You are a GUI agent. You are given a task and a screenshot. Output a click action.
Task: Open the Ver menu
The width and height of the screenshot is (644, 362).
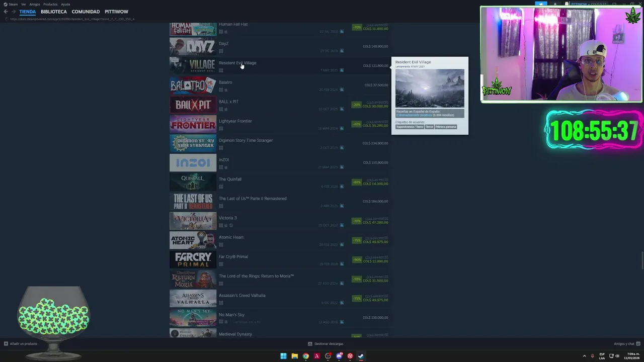pos(23,4)
